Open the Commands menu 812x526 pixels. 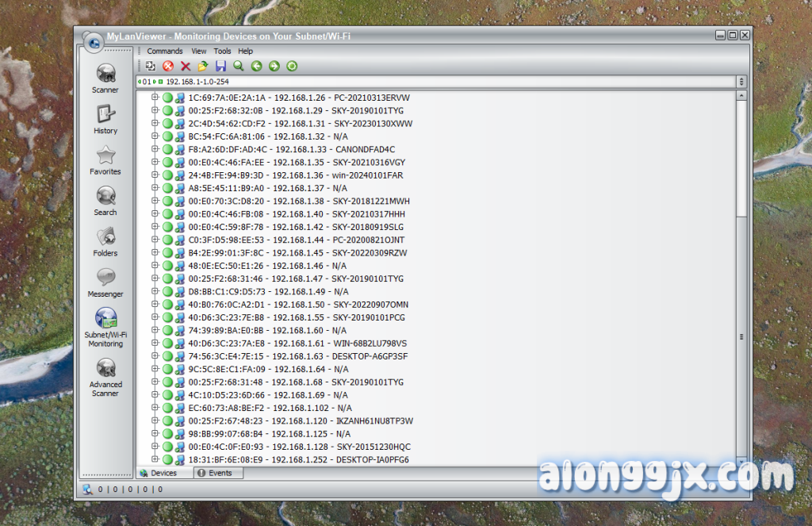pyautogui.click(x=165, y=51)
